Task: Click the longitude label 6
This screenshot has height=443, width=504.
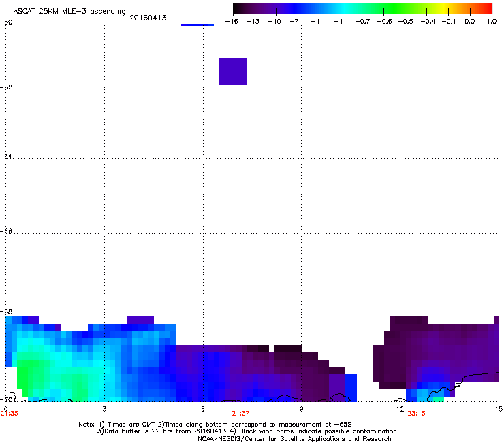Action: [203, 409]
